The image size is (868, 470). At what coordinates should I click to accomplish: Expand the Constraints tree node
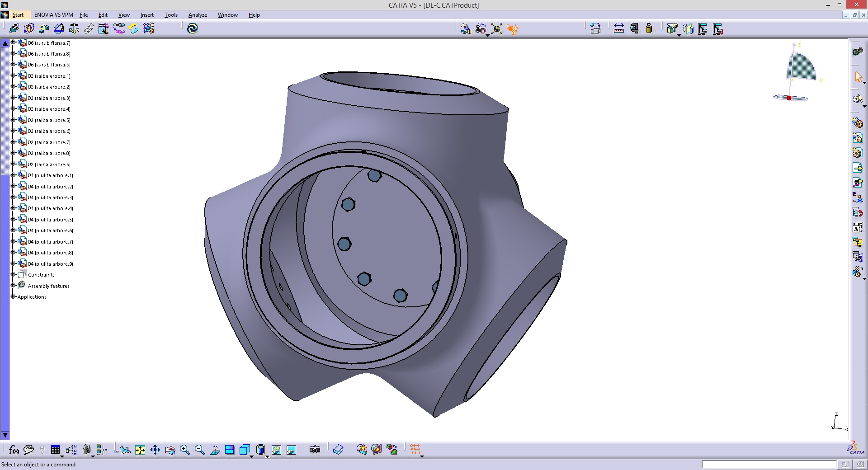pos(13,274)
